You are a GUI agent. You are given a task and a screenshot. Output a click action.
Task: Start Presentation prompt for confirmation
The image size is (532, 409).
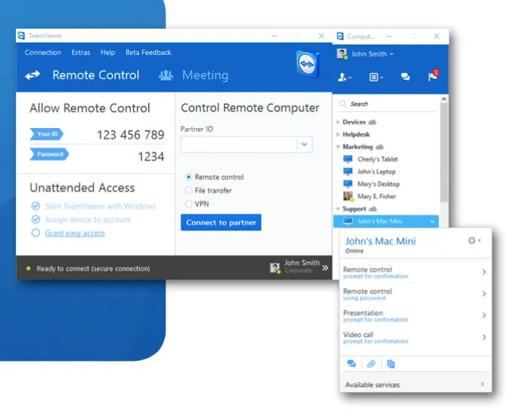tap(415, 316)
